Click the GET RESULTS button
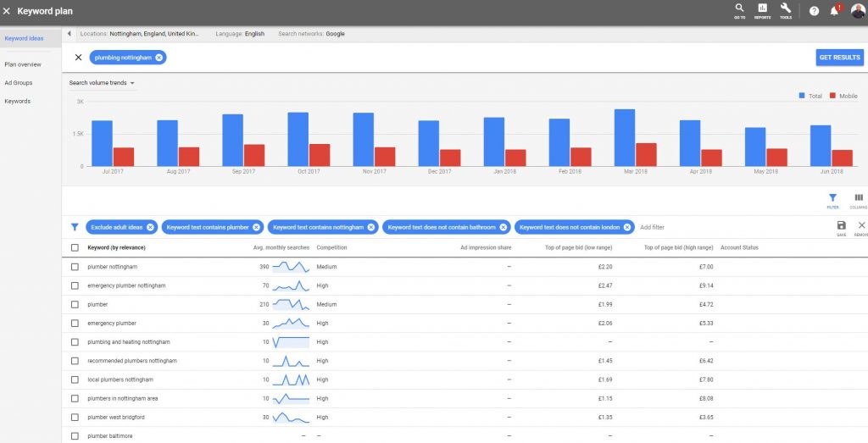868x443 pixels. (x=839, y=58)
